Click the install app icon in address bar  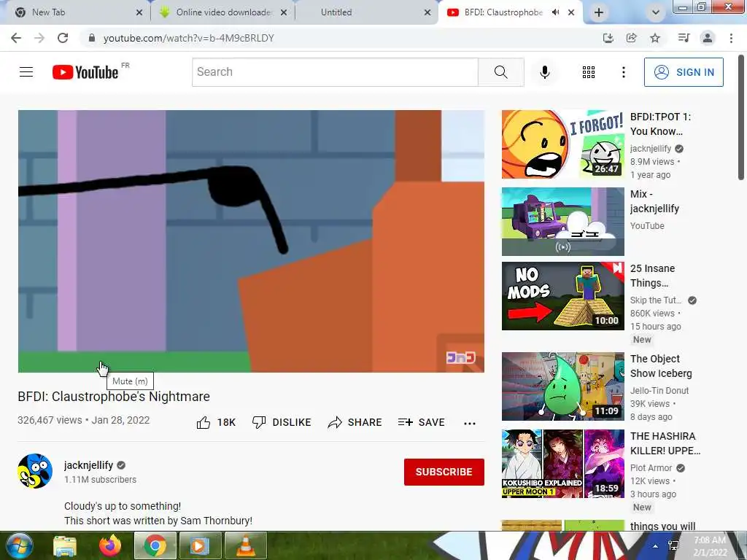(608, 38)
